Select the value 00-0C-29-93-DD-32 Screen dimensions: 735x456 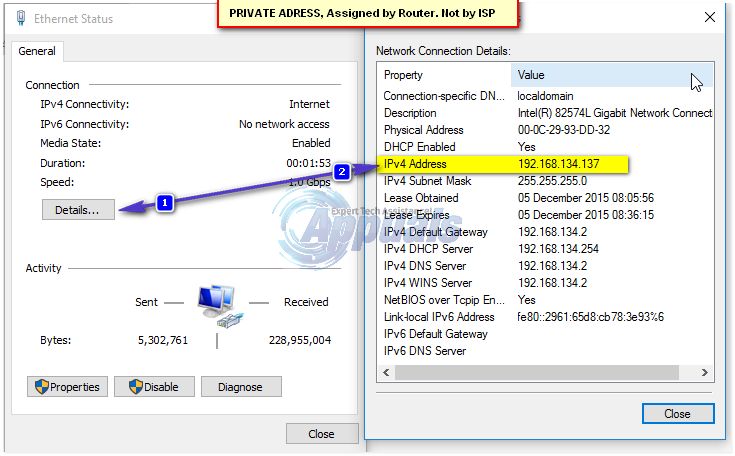(x=564, y=130)
